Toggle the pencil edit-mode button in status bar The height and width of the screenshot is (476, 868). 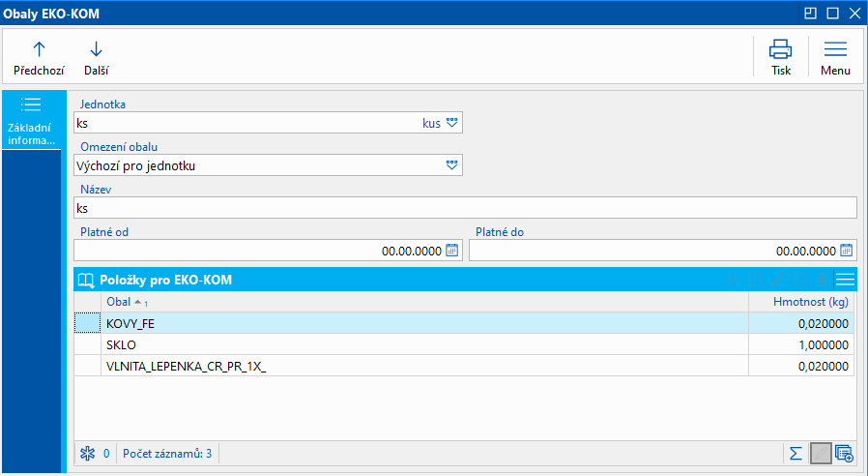pyautogui.click(x=821, y=454)
